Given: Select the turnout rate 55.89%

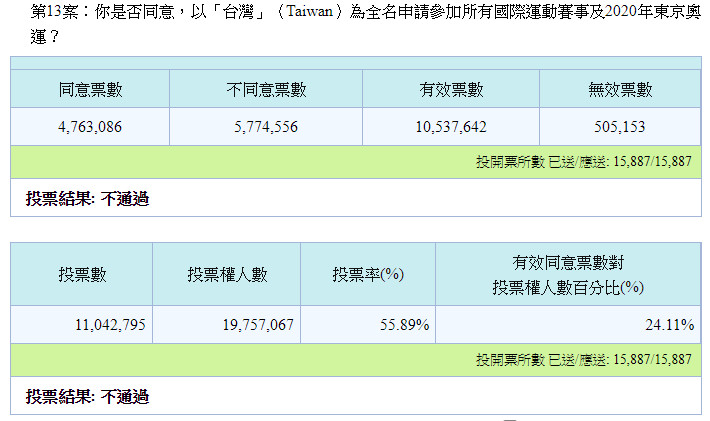Looking at the screenshot, I should (x=368, y=325).
